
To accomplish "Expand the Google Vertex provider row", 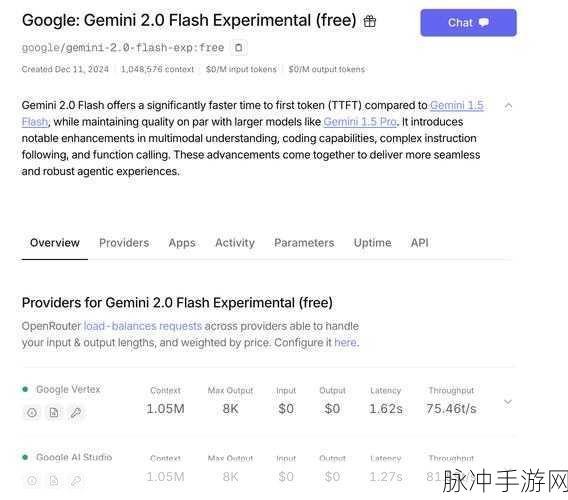I will click(x=508, y=402).
